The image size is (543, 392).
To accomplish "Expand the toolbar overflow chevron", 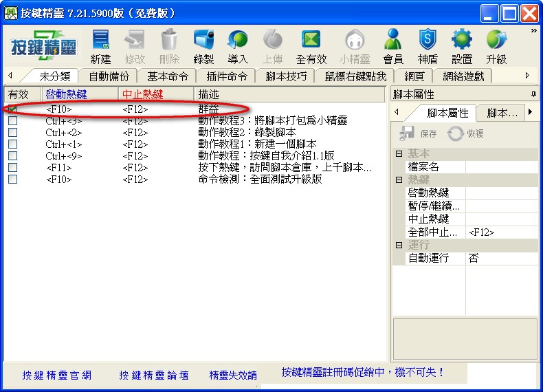I will click(533, 31).
